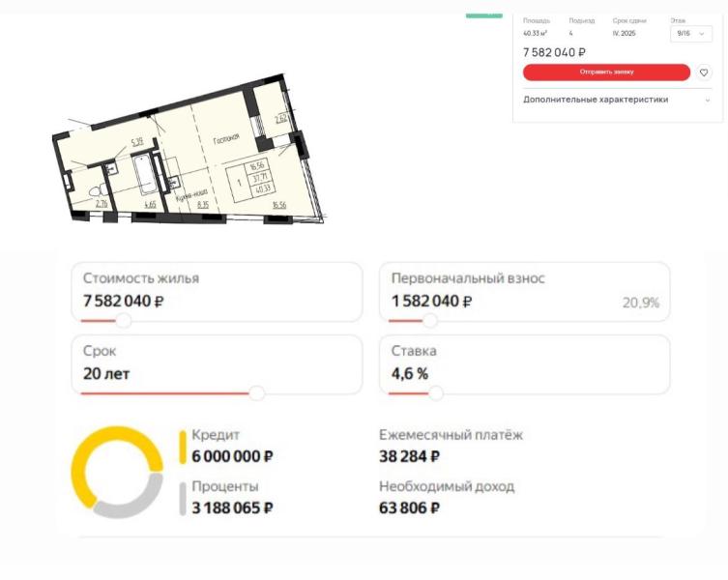728x580 pixels.
Task: Expand Дополнительные характеристики section
Action: click(596, 100)
